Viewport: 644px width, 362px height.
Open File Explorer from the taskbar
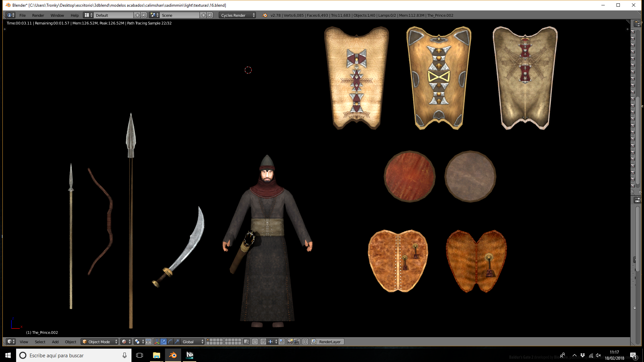click(x=156, y=355)
